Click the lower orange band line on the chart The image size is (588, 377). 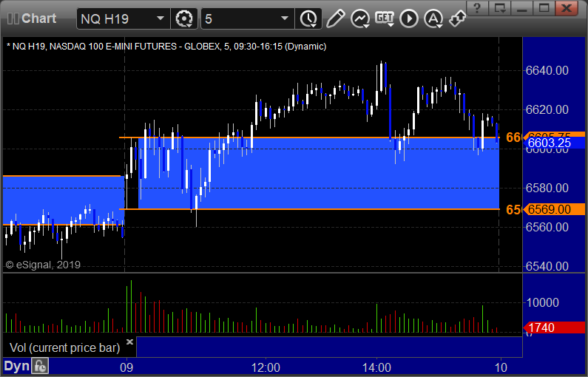[309, 209]
